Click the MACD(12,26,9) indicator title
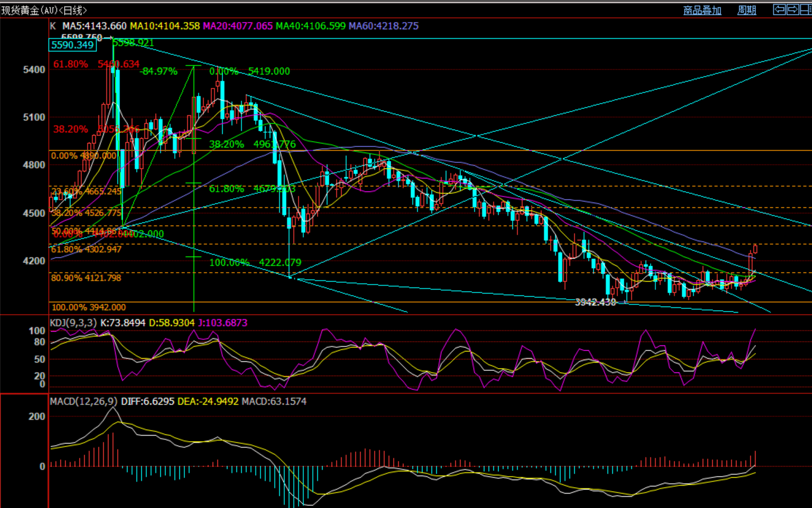 pyautogui.click(x=84, y=402)
